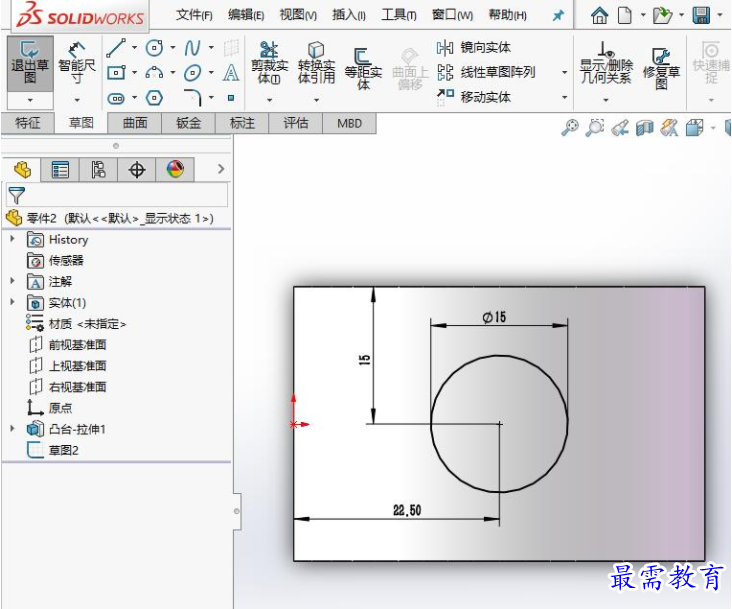Switch to the DisplayManager color sphere tab
Image resolution: width=732 pixels, height=609 pixels.
[x=175, y=169]
